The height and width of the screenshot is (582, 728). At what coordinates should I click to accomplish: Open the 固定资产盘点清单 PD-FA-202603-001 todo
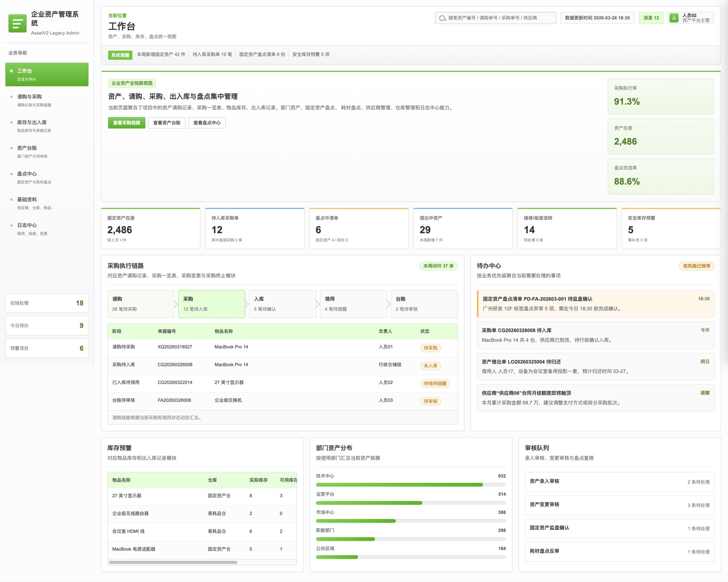click(595, 304)
